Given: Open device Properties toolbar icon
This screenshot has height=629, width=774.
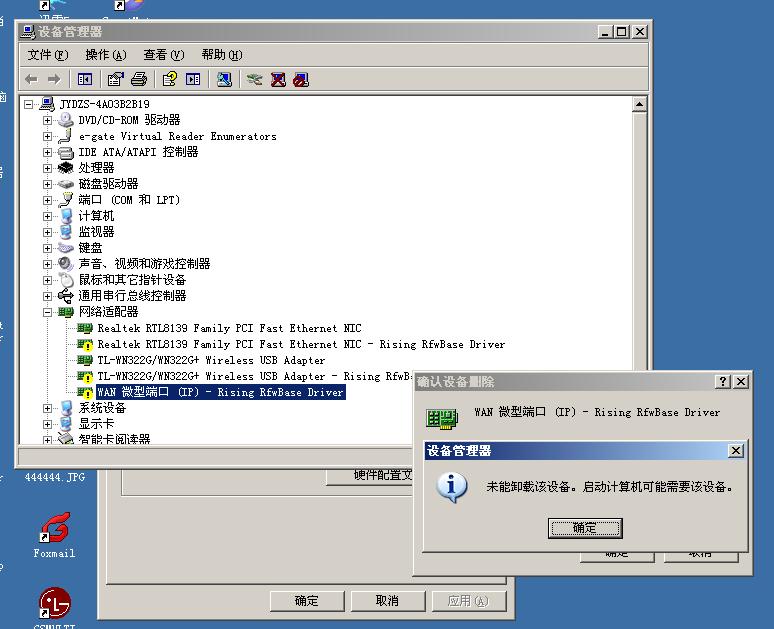Looking at the screenshot, I should 116,79.
